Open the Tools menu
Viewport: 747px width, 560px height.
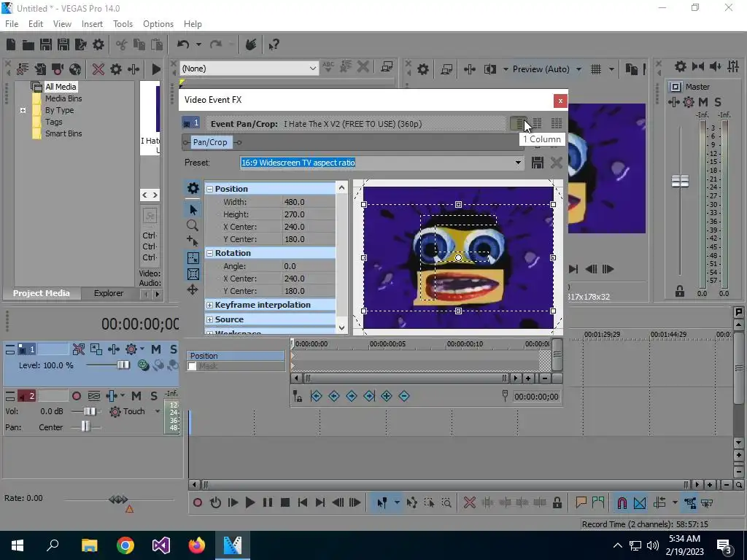click(123, 24)
